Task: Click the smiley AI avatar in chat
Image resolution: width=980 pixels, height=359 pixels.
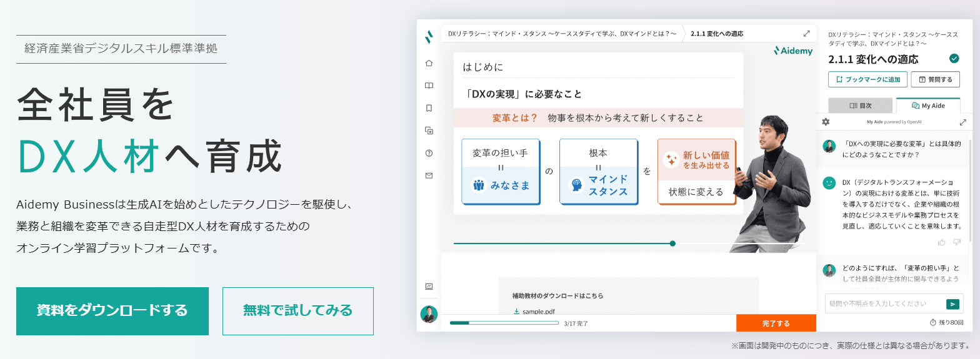Action: click(x=829, y=182)
